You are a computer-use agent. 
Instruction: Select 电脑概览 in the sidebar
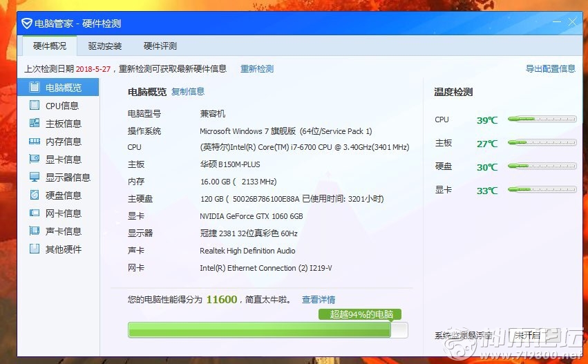58,87
